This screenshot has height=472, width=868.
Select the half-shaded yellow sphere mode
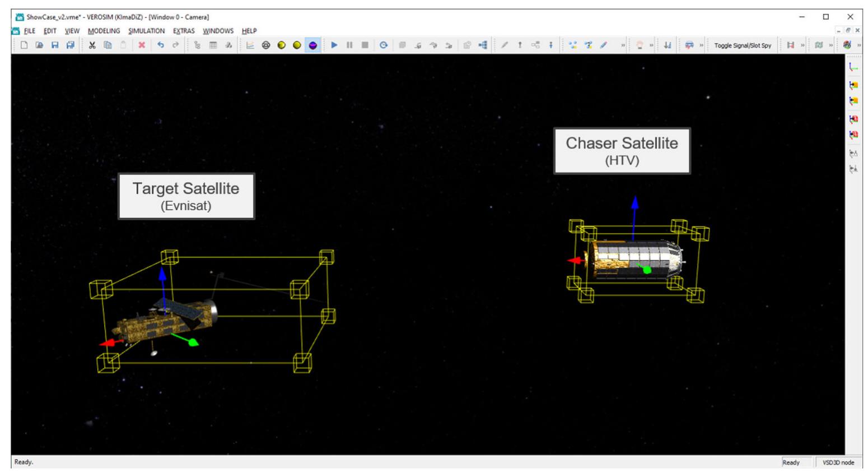point(282,45)
